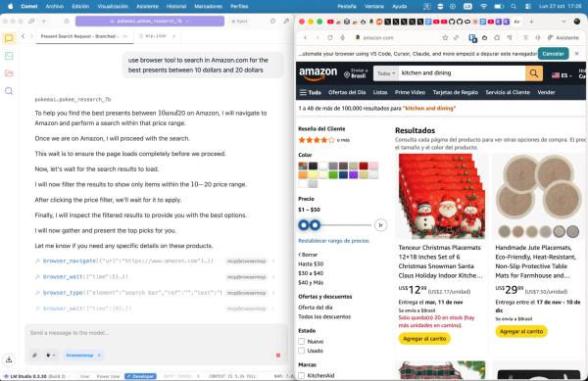Click the Wi-Fi icon in menu bar

[484, 7]
